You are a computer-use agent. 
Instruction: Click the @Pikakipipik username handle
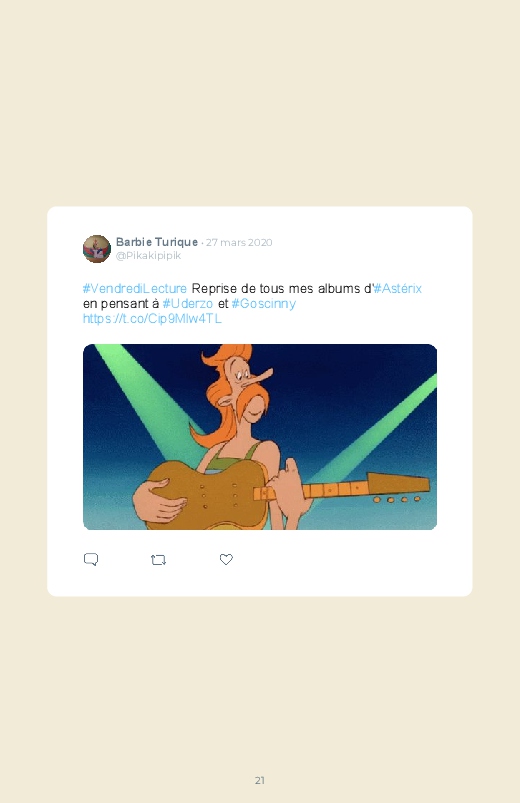coord(148,256)
